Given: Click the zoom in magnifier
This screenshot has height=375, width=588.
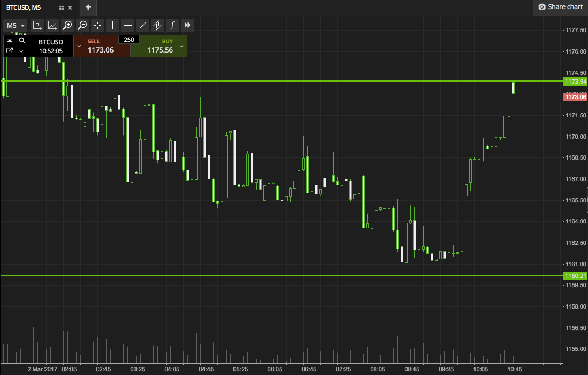Looking at the screenshot, I should point(67,26).
